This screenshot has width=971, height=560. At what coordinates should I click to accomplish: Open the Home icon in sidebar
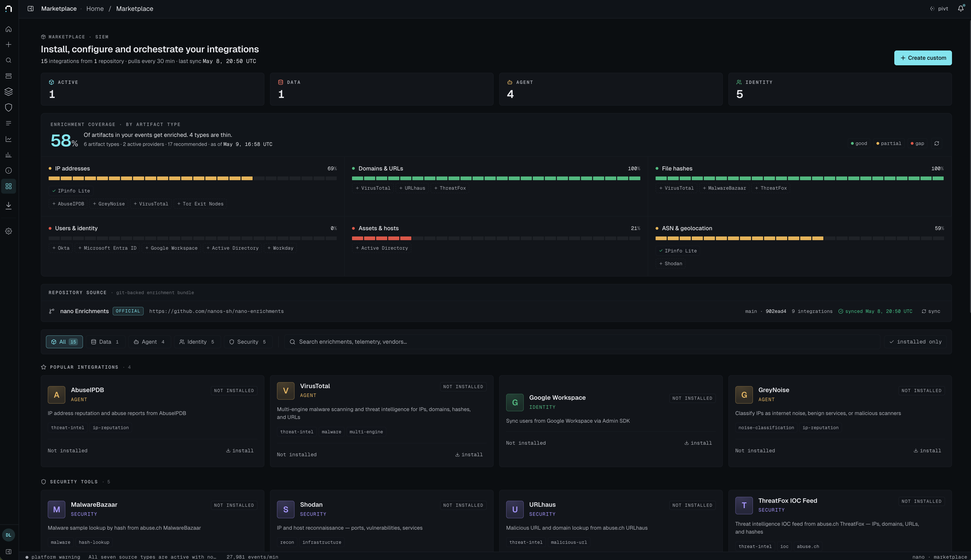(9, 29)
